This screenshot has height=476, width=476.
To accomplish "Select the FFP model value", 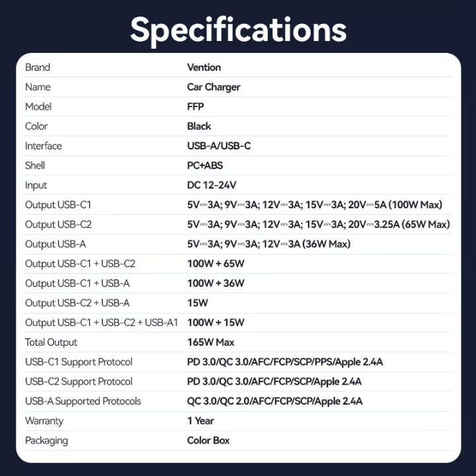I will point(196,106).
